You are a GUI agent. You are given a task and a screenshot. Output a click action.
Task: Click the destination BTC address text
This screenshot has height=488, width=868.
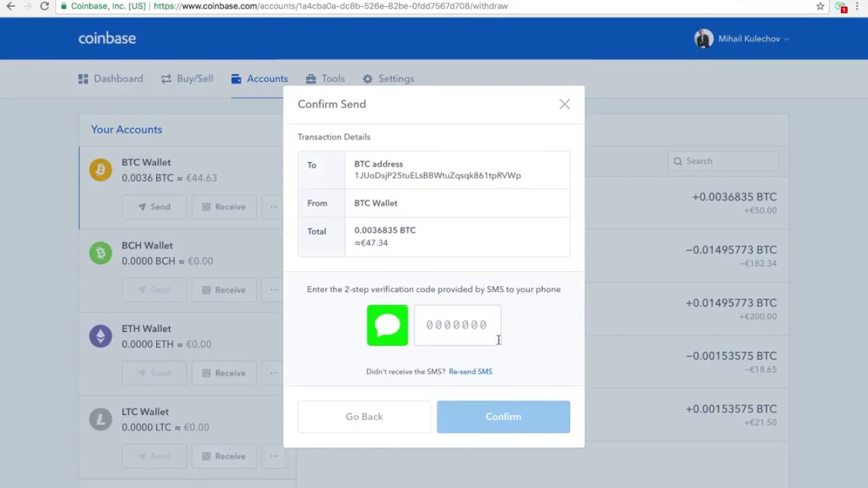437,176
